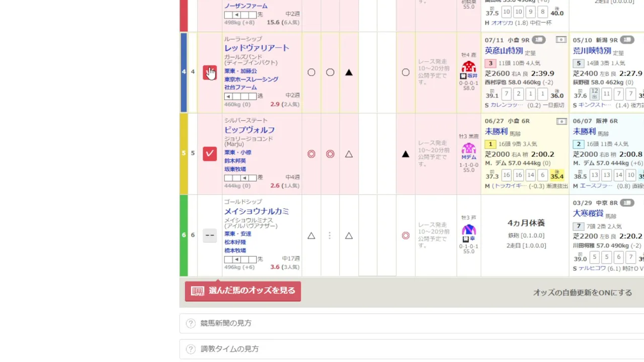Click jockey silks icon for 坂井

tap(469, 66)
